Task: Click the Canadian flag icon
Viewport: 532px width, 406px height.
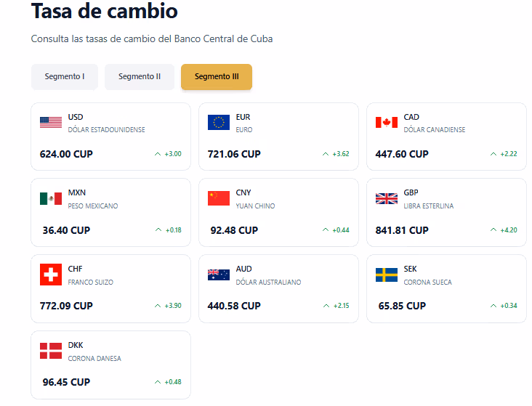Action: (x=387, y=123)
